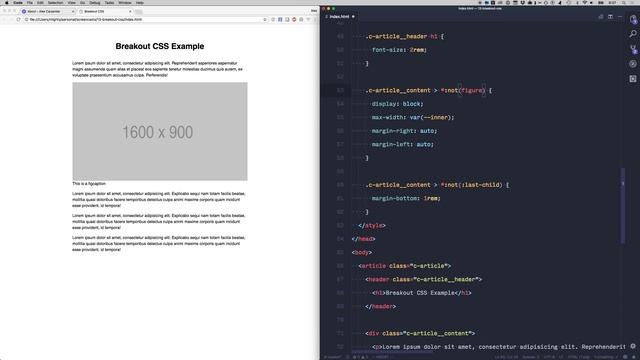Open the View menu
640x360 pixels.
tap(71, 2)
